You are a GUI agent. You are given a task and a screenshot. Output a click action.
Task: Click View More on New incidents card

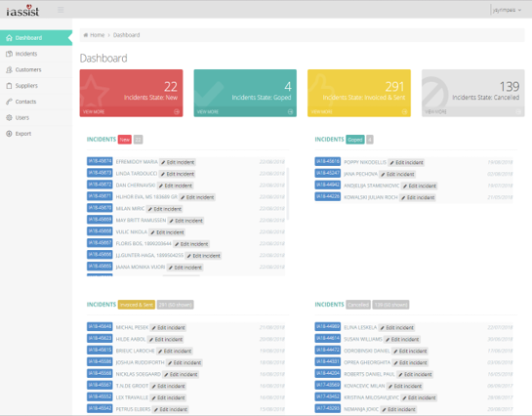pyautogui.click(x=94, y=111)
